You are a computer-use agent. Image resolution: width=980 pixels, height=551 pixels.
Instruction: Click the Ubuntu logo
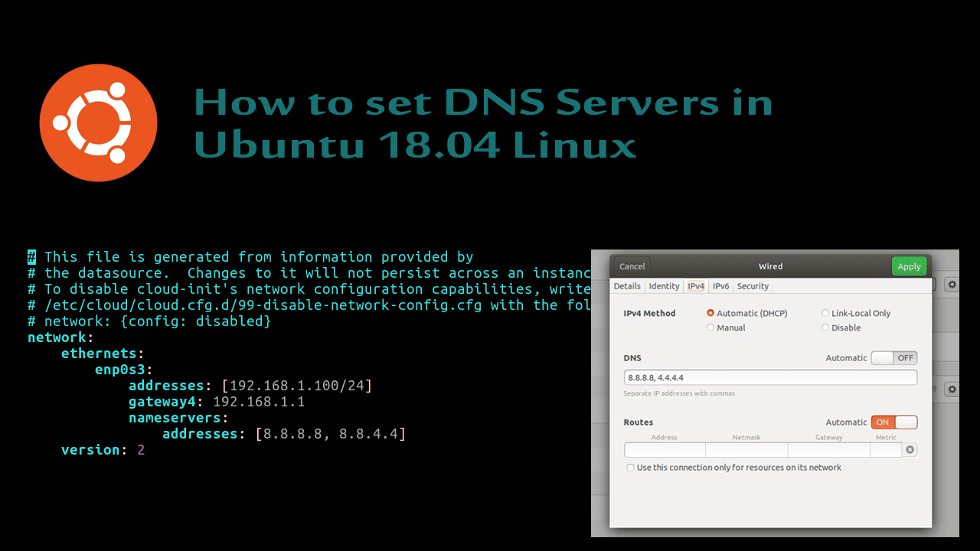pos(98,122)
